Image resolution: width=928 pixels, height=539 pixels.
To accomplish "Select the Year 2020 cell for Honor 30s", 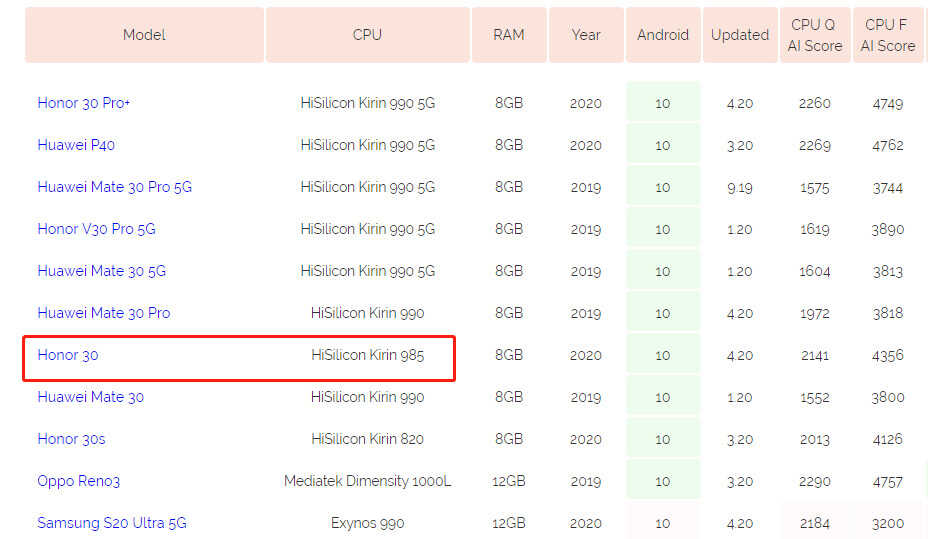I will (586, 440).
